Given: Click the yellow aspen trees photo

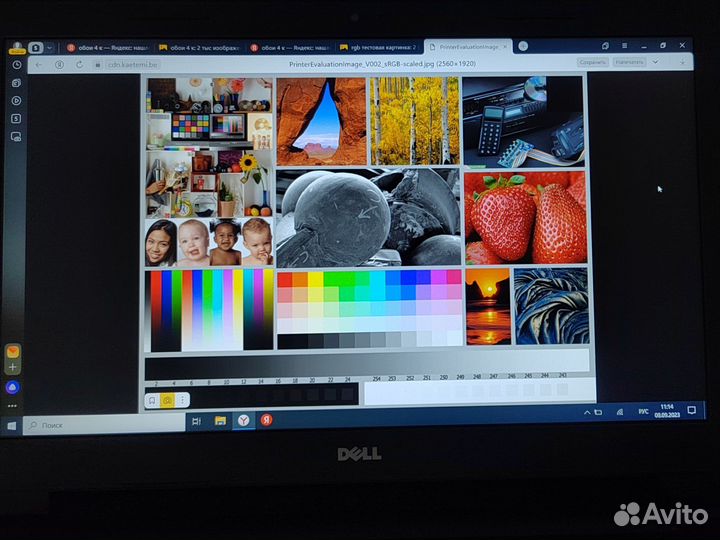Looking at the screenshot, I should pos(414,121).
